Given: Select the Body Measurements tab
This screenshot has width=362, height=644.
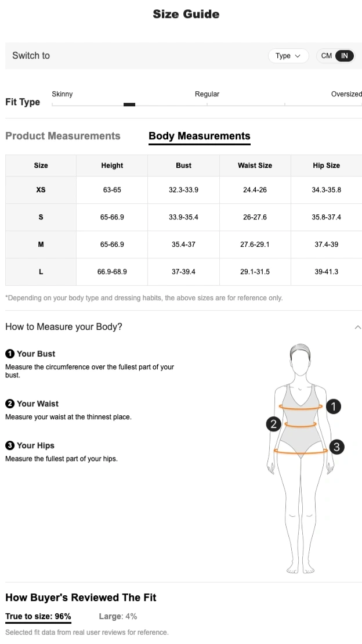Looking at the screenshot, I should click(x=200, y=136).
